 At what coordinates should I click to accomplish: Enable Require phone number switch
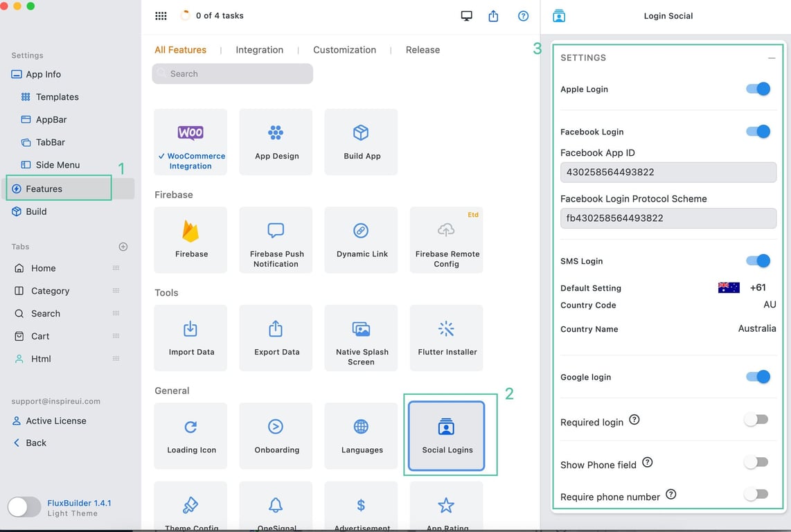click(x=756, y=494)
